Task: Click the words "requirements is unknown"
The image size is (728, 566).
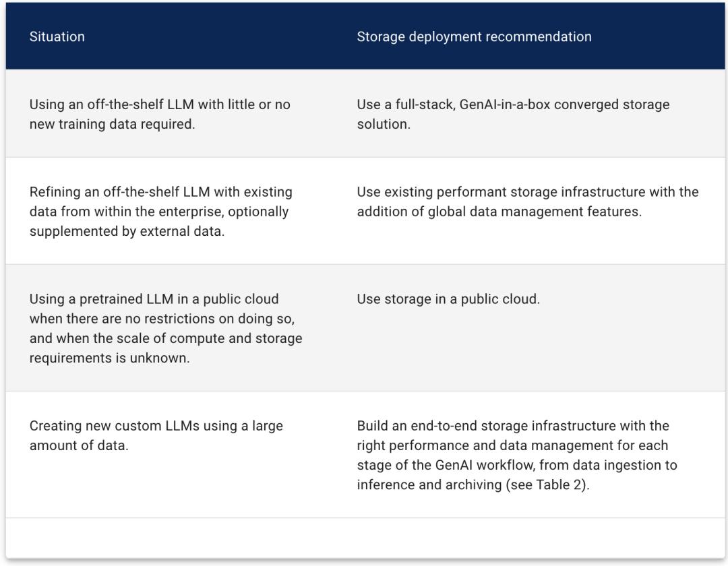Action: pyautogui.click(x=109, y=358)
